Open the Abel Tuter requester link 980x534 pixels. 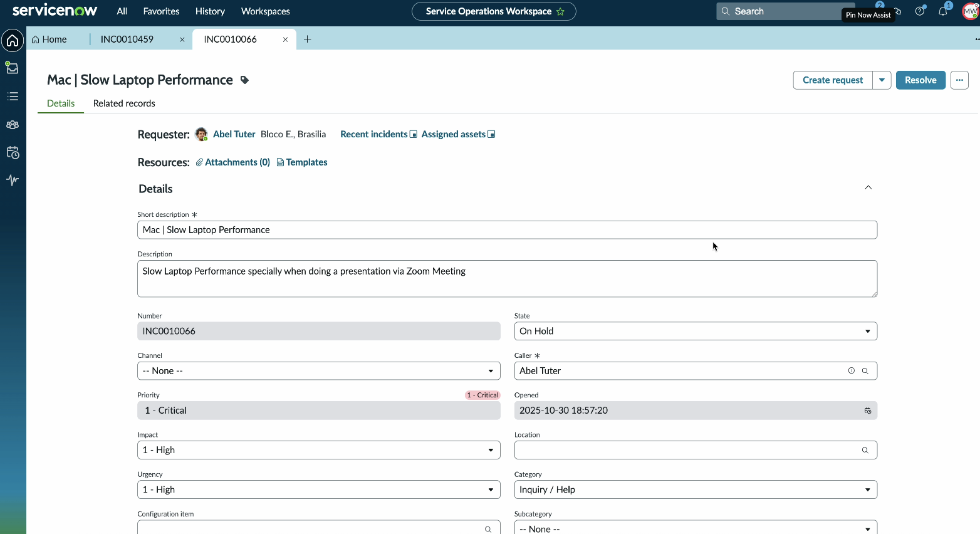[x=234, y=134]
